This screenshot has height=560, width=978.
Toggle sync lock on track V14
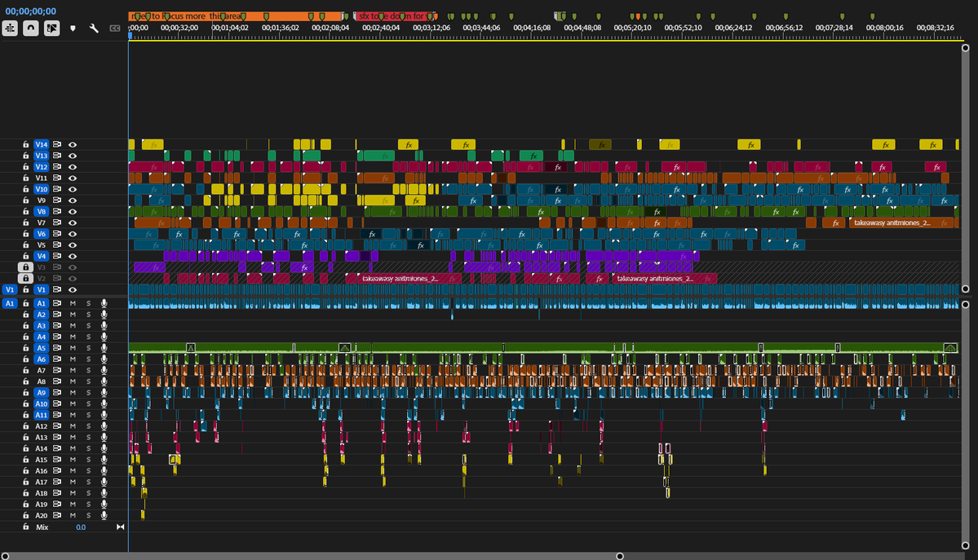point(57,144)
